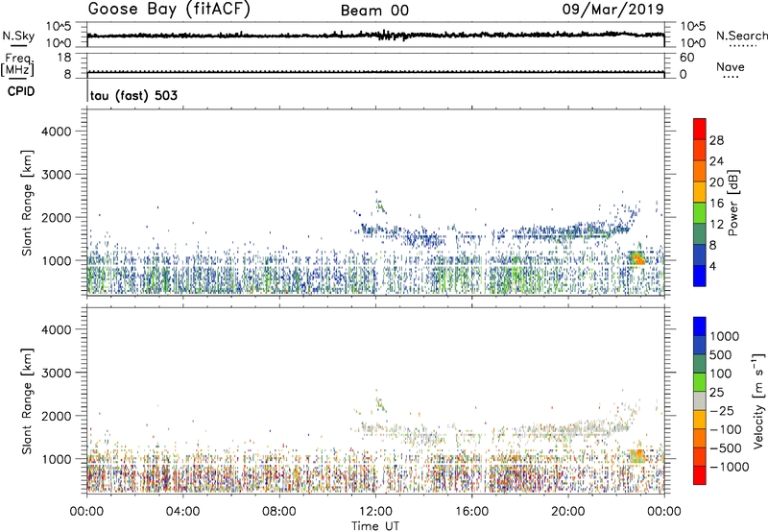
Task: Click the "16" power colorbar label
Action: click(716, 204)
